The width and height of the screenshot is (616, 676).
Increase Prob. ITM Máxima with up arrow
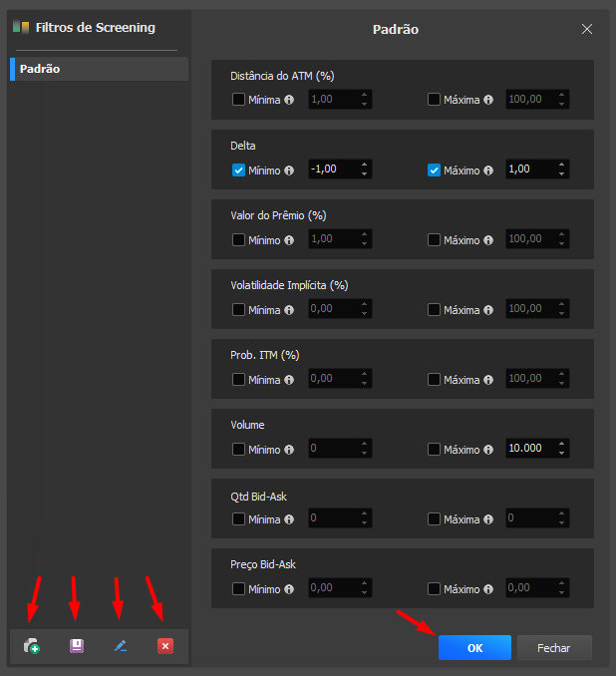[561, 374]
